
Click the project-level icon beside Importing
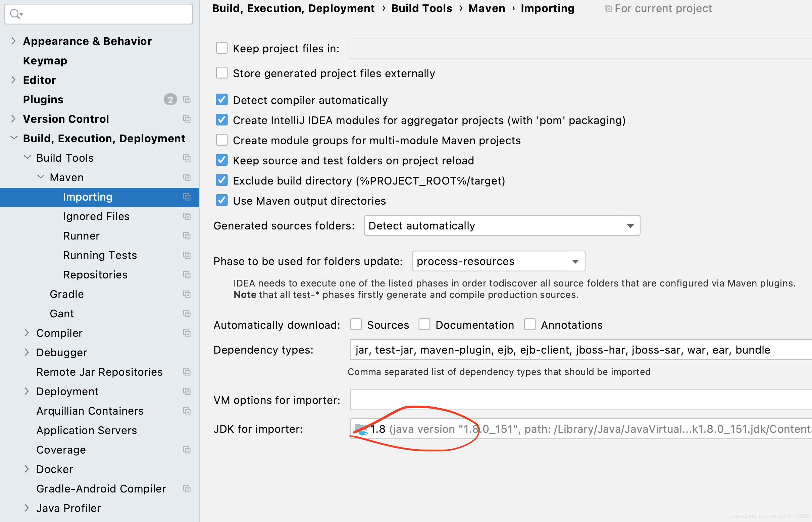click(x=187, y=197)
